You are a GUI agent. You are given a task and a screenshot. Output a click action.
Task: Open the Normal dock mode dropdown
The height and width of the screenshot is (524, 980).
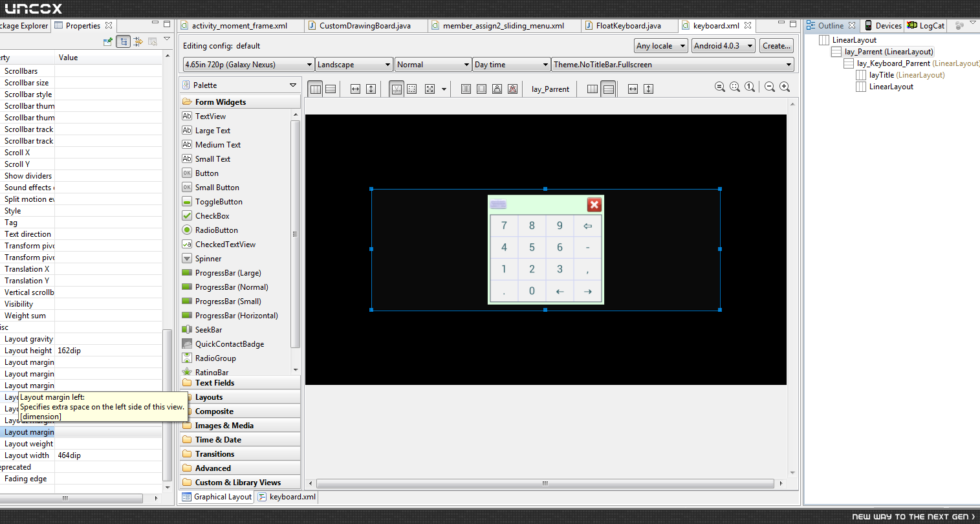pos(433,65)
